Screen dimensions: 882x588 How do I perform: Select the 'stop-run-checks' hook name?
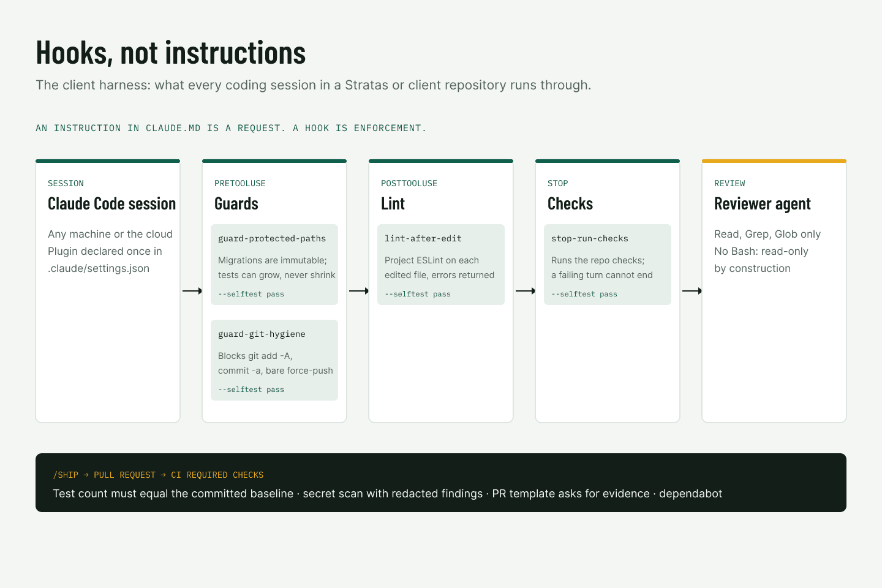[590, 238]
